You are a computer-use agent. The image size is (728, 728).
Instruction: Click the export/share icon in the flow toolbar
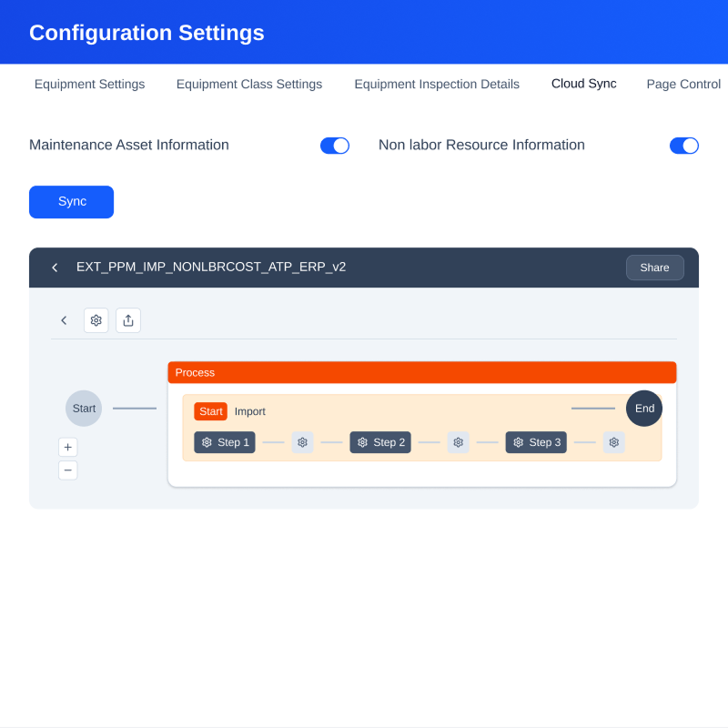[128, 320]
